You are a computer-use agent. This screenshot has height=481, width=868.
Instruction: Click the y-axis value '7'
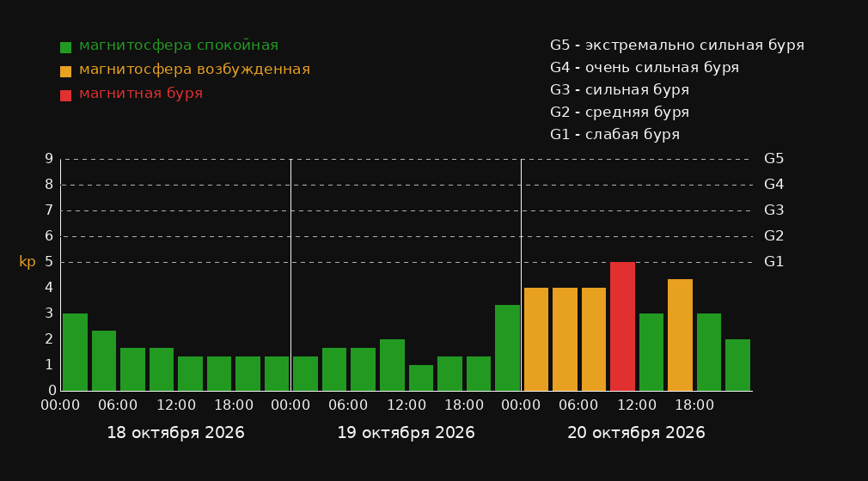click(49, 211)
